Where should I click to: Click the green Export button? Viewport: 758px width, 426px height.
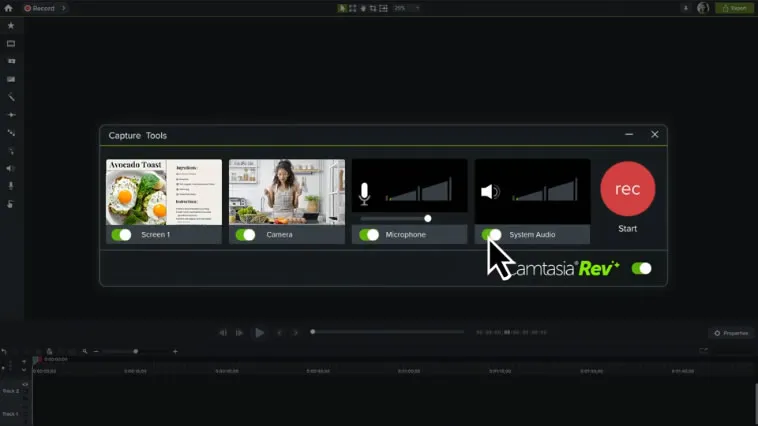click(734, 8)
